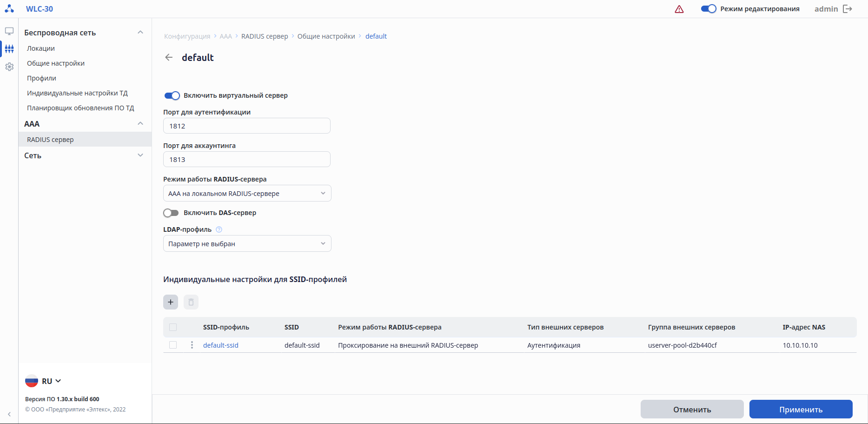This screenshot has width=868, height=424.
Task: Click the red warning triangle alert icon
Action: (679, 9)
